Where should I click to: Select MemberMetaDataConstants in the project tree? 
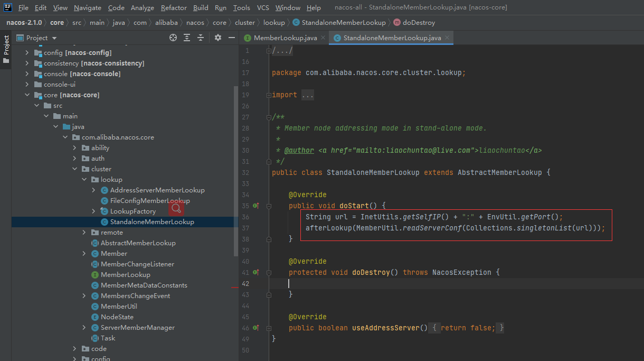(144, 285)
